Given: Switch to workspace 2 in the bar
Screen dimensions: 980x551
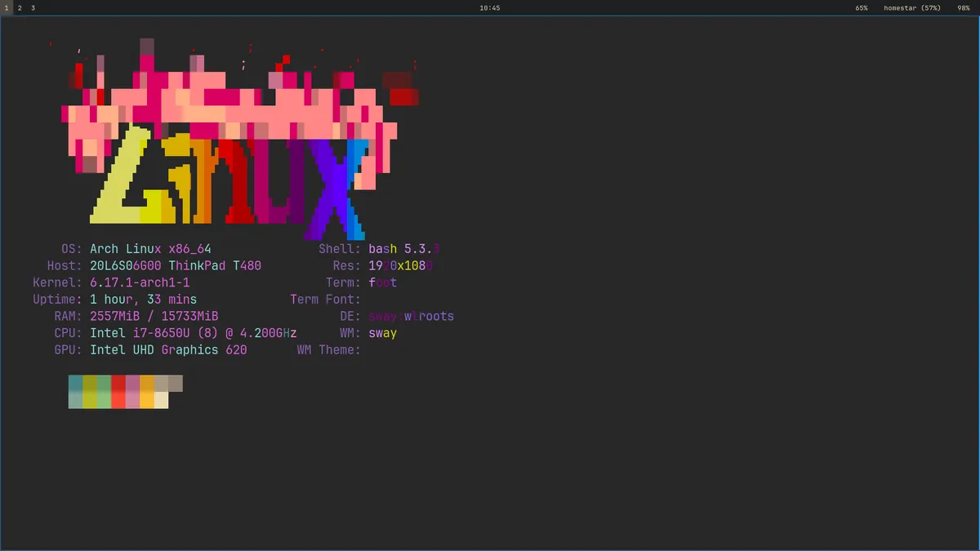Looking at the screenshot, I should (20, 7).
